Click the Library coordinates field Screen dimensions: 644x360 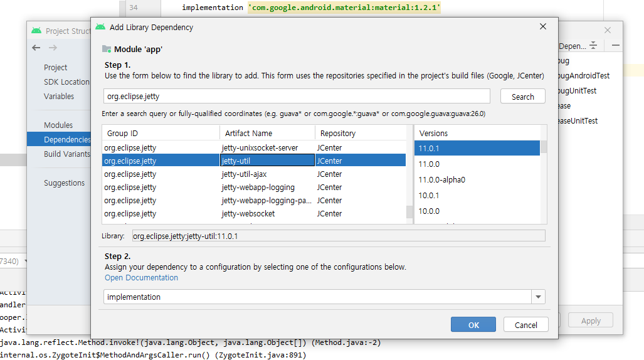339,236
